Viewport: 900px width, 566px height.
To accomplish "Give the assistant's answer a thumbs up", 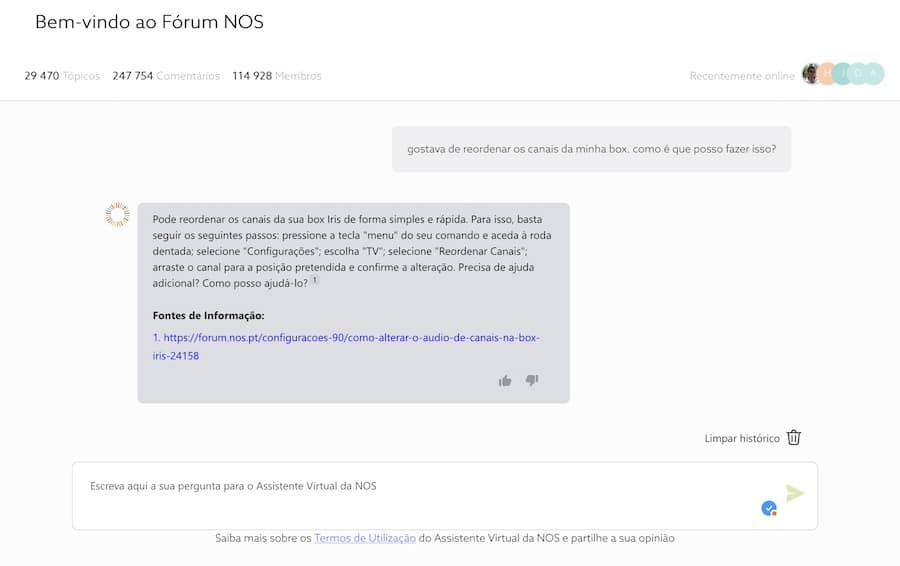I will click(505, 381).
